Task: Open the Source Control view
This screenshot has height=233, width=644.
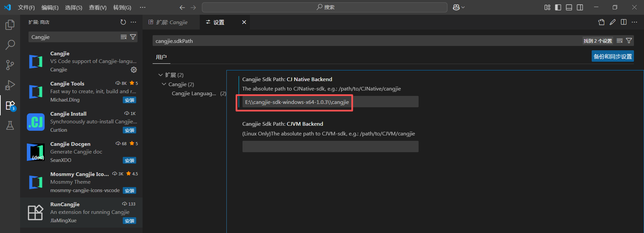Action: pos(10,65)
